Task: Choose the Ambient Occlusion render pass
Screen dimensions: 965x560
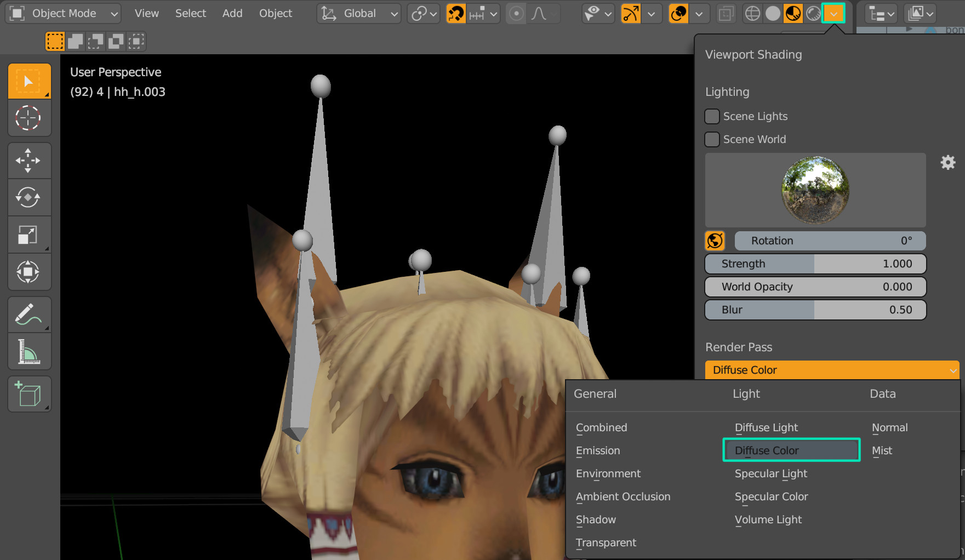Action: point(623,496)
